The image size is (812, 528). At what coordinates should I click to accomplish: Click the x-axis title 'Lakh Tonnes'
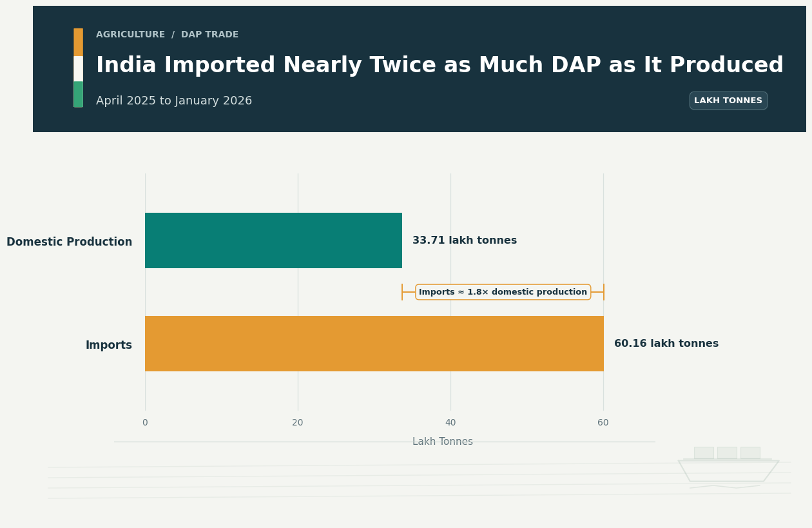pyautogui.click(x=443, y=442)
